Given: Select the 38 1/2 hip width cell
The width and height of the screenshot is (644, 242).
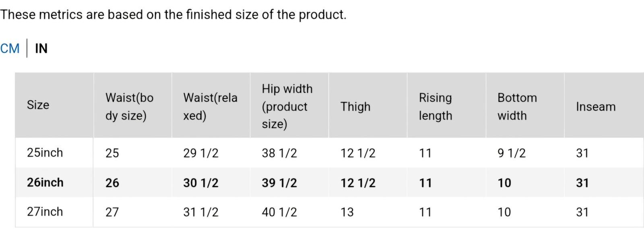Looking at the screenshot, I should (x=279, y=153).
